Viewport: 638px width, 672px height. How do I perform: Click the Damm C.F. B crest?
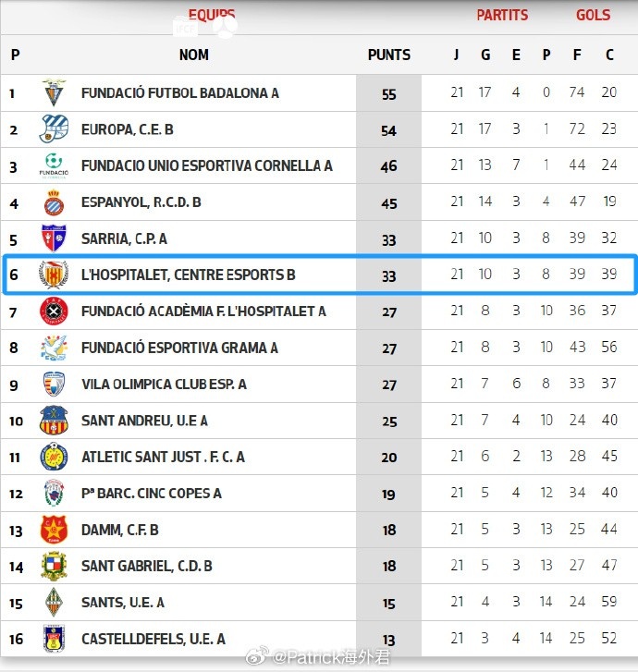[54, 530]
